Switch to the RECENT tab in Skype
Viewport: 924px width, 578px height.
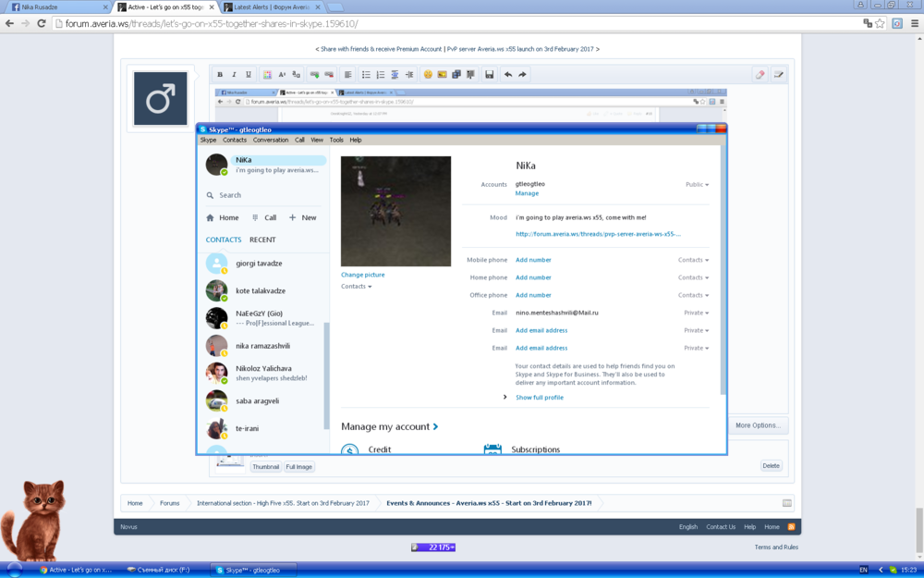pos(262,240)
